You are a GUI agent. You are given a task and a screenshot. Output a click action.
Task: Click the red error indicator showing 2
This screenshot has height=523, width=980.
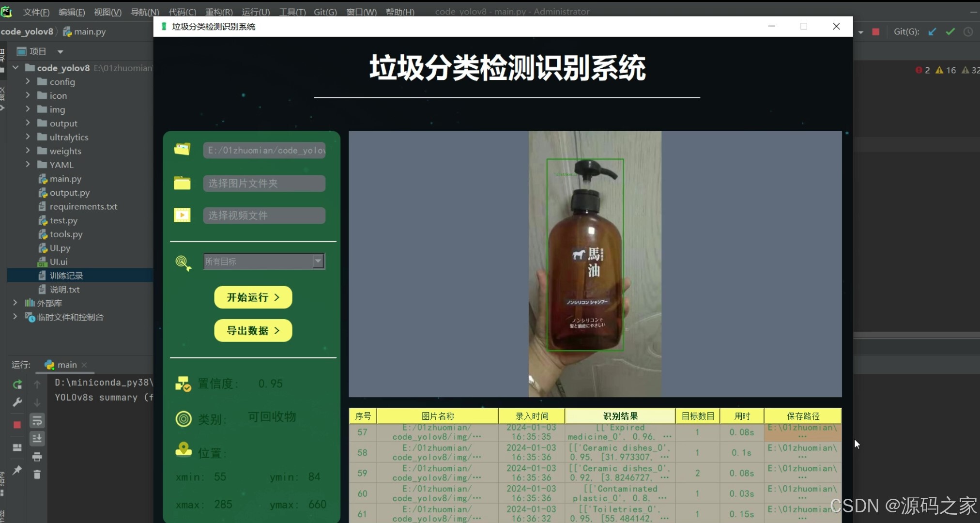click(922, 70)
